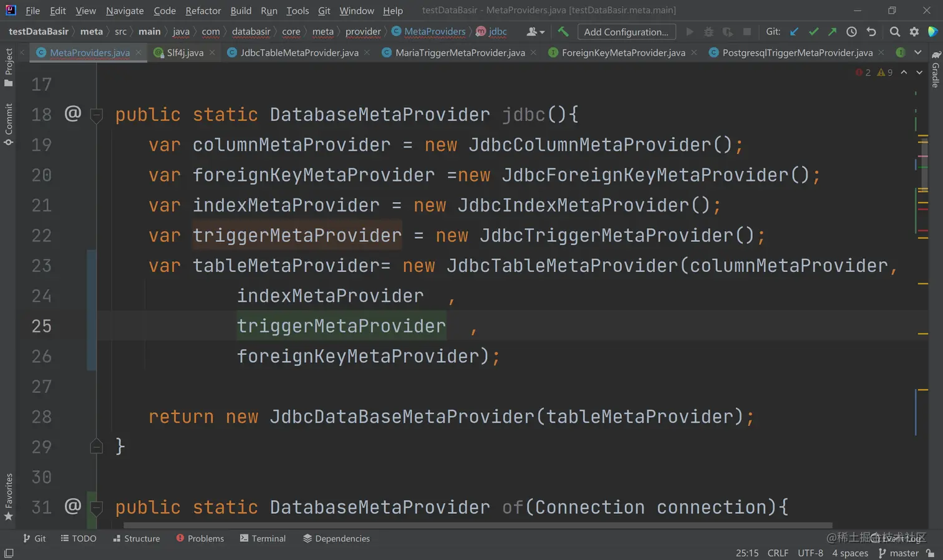Change UTF-8 file encoding in status bar
Image resolution: width=943 pixels, height=560 pixels.
(810, 553)
